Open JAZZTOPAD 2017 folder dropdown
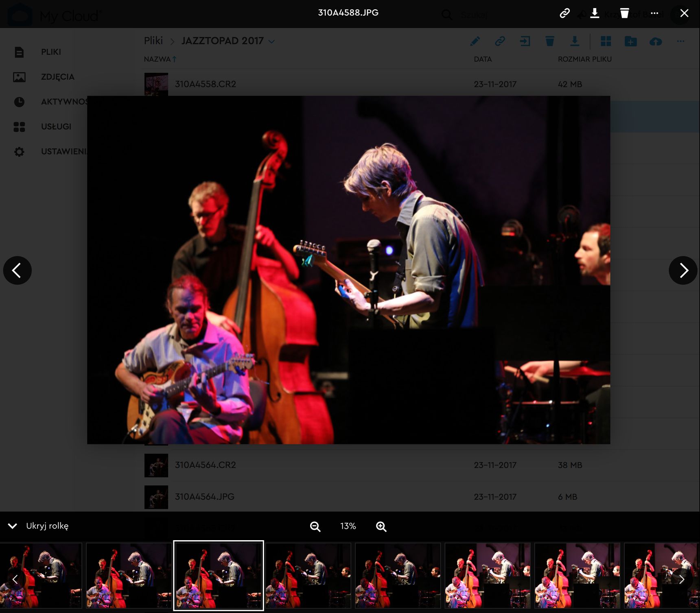The height and width of the screenshot is (613, 700). click(272, 41)
